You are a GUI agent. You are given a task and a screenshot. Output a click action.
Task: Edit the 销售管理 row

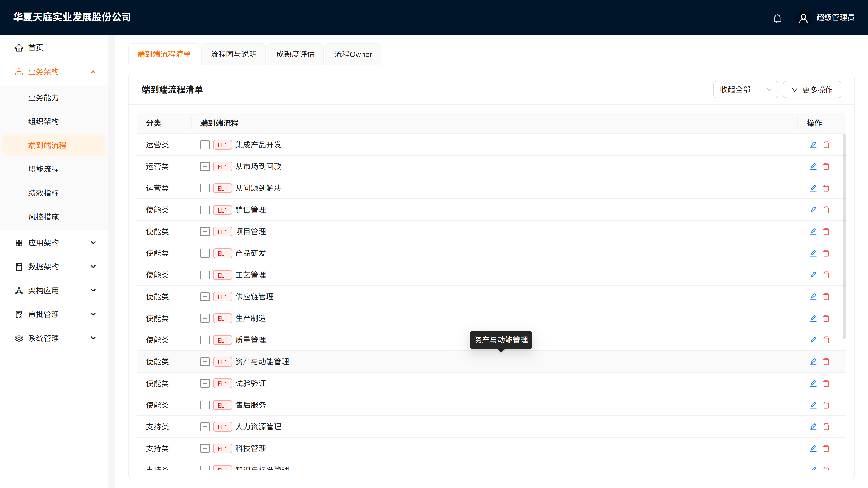(x=813, y=210)
